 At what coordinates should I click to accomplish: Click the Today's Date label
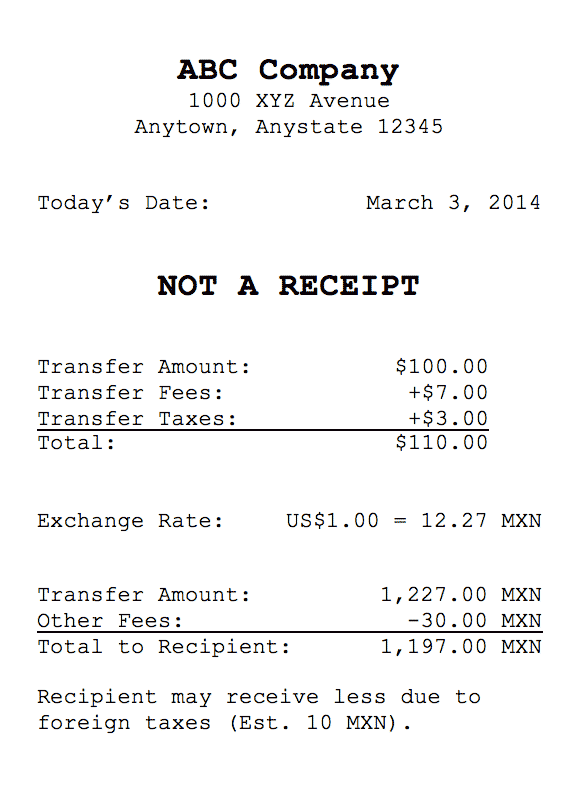124,203
